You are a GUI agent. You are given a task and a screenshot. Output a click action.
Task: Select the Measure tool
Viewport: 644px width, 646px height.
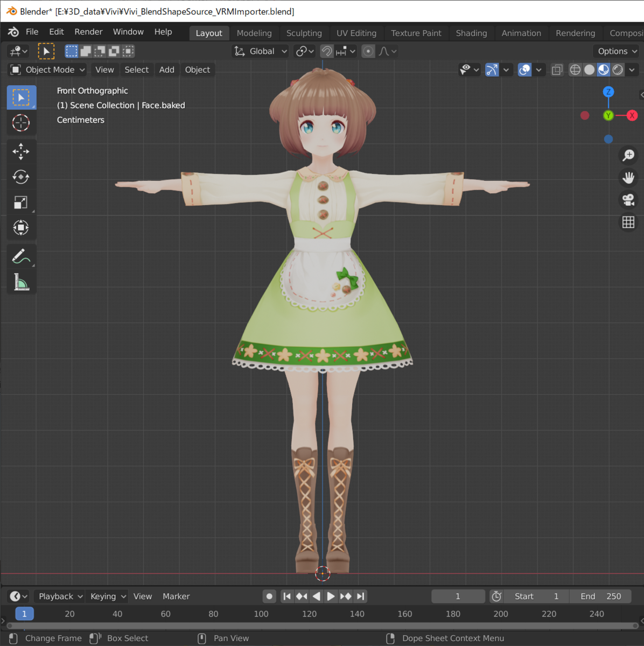(x=22, y=282)
